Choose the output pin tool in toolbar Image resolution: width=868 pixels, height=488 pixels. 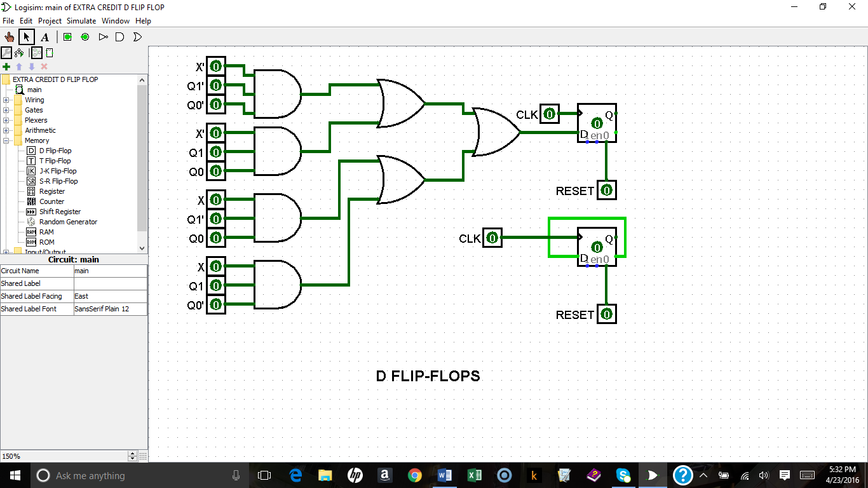point(85,37)
